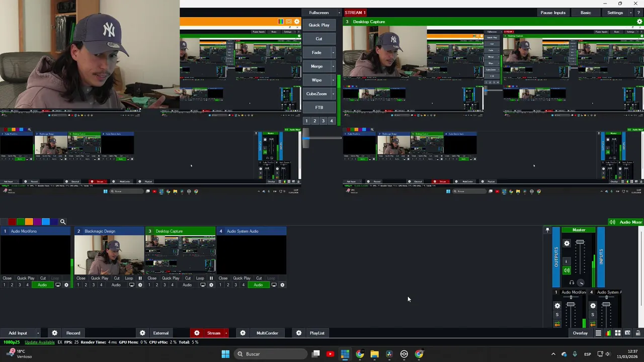The image size is (644, 362).
Task: Click snapshot camera icon in bottom bar
Action: (628, 333)
